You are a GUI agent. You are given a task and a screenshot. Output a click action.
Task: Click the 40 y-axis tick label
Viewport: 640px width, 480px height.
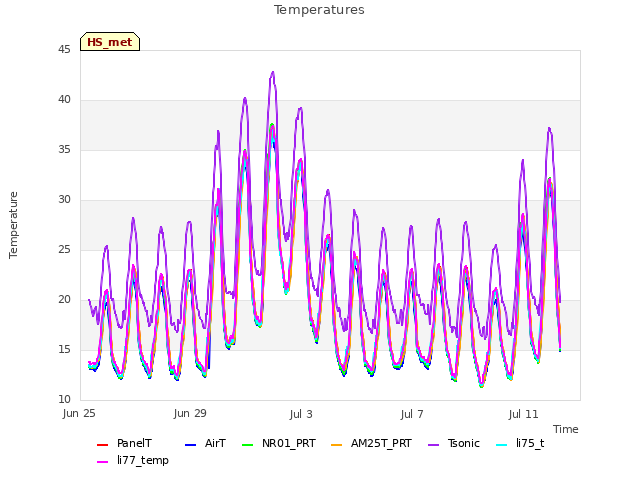(64, 100)
